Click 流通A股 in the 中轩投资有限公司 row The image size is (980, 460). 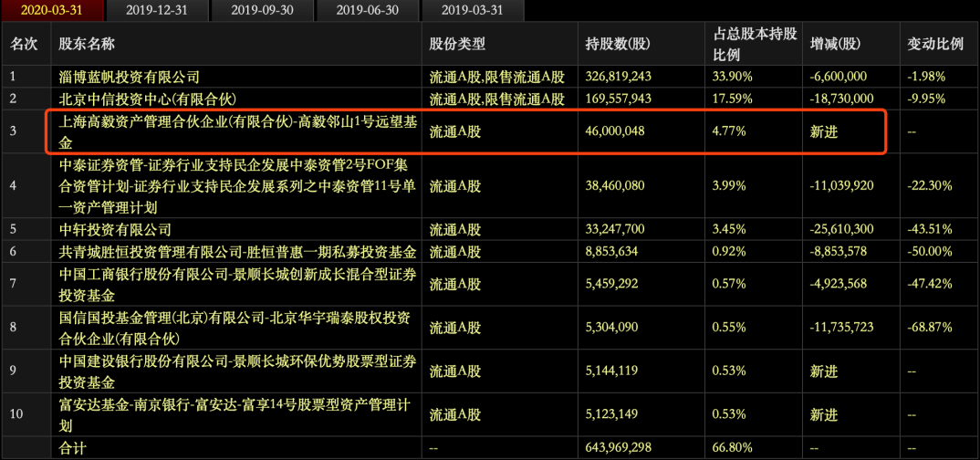pyautogui.click(x=455, y=229)
